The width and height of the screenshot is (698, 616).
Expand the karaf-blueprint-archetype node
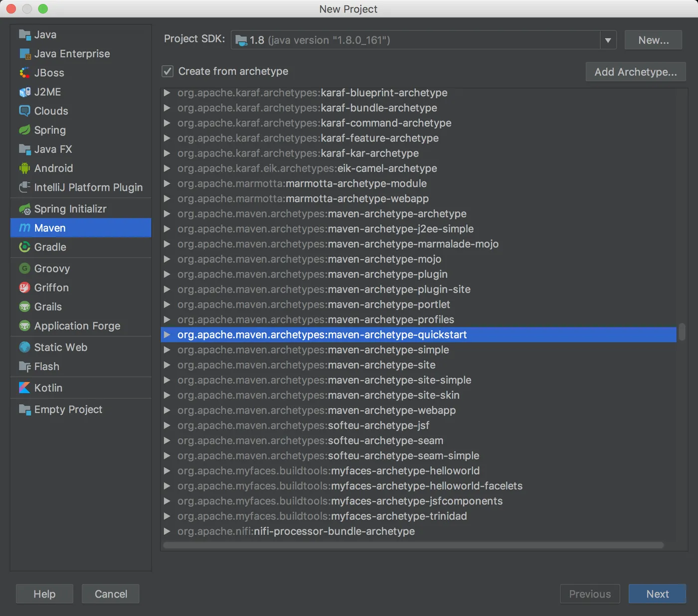point(167,93)
